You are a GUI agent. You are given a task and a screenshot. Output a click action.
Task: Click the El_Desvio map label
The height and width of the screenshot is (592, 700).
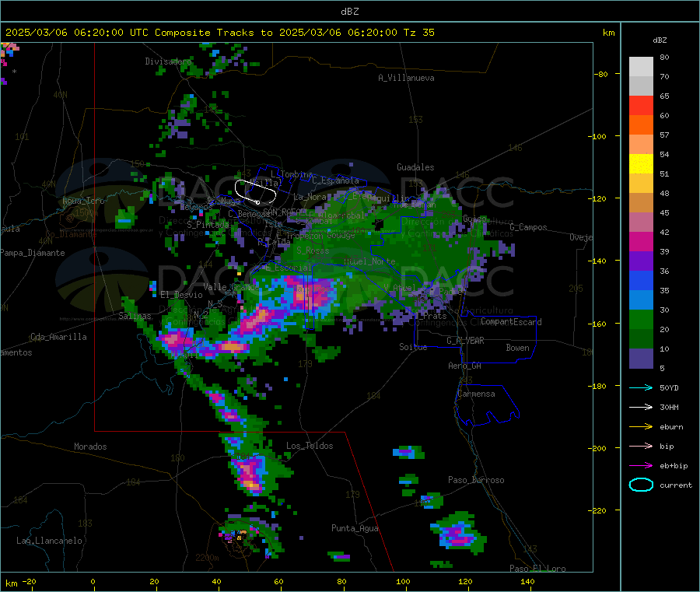click(182, 295)
